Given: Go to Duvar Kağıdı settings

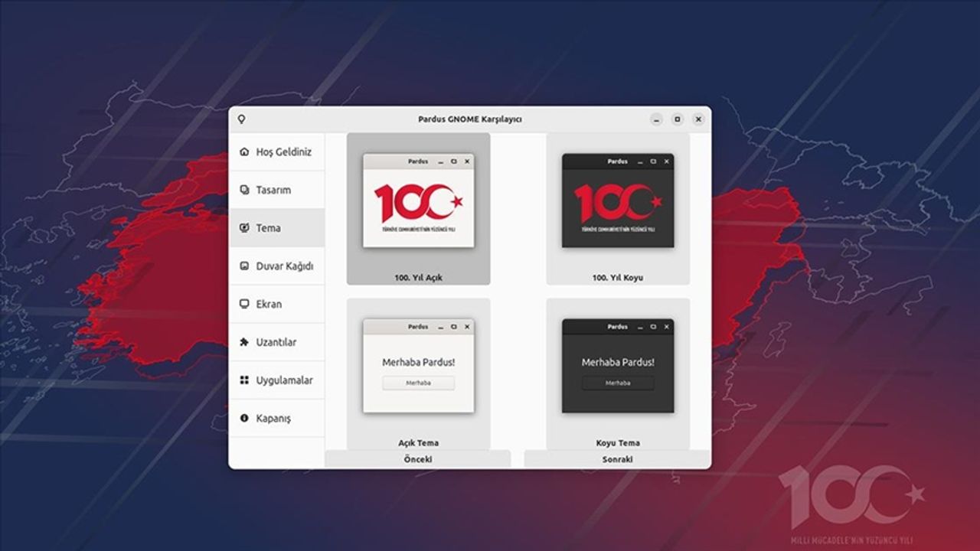Looking at the screenshot, I should click(x=277, y=266).
